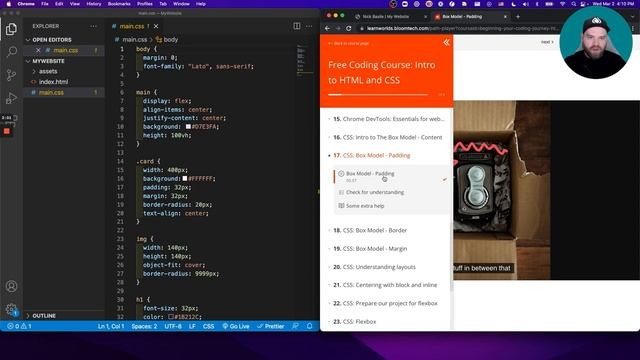
Task: Close the main.css editor tab
Action: coord(156,26)
